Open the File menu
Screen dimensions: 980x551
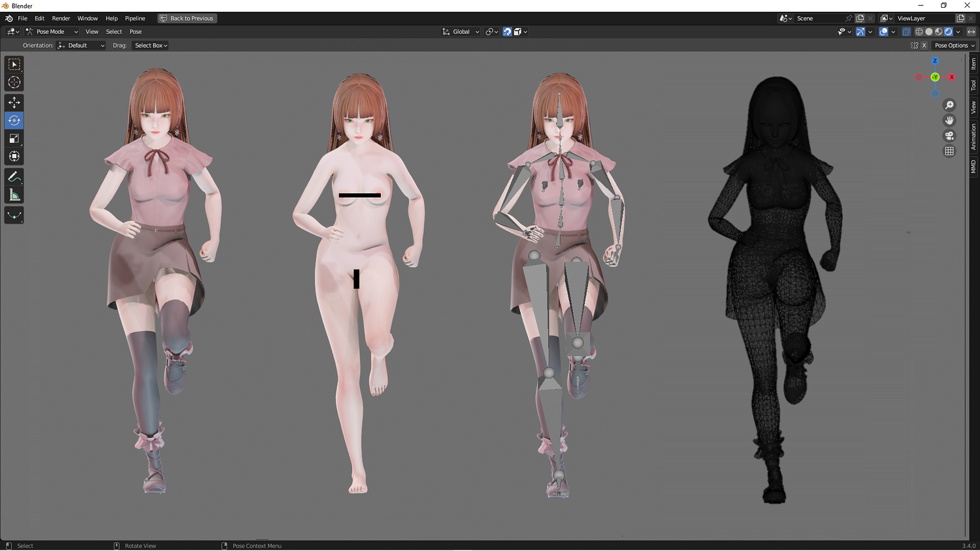[22, 18]
